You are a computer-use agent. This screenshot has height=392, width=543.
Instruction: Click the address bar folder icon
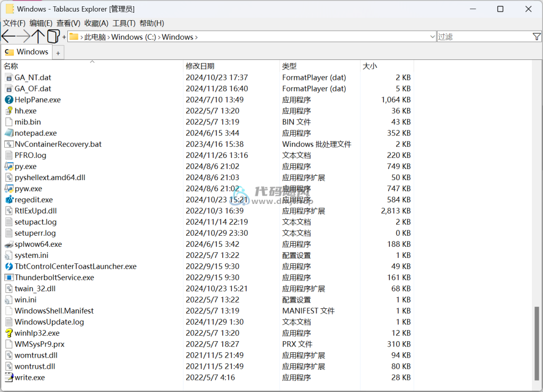[73, 37]
